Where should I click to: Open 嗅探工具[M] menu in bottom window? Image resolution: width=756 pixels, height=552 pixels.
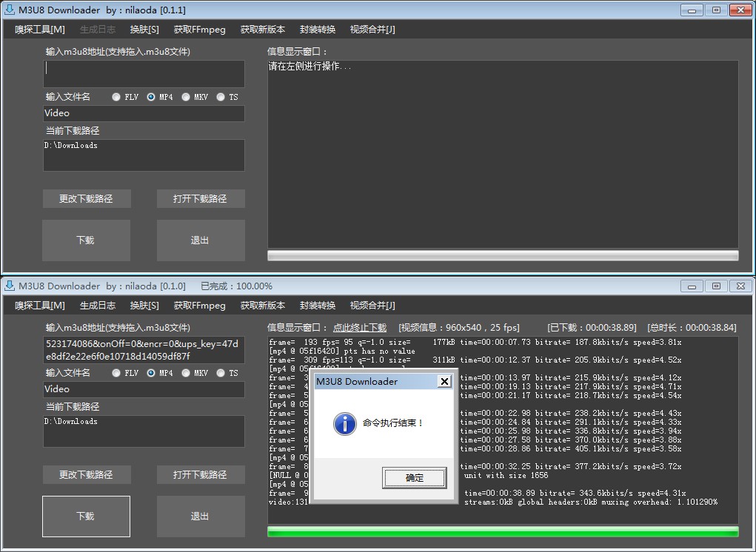tap(40, 306)
